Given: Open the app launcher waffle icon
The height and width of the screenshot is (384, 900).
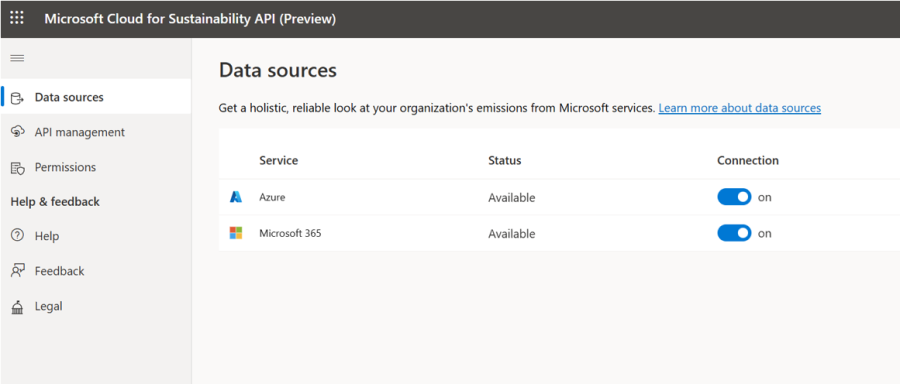Looking at the screenshot, I should coord(17,18).
